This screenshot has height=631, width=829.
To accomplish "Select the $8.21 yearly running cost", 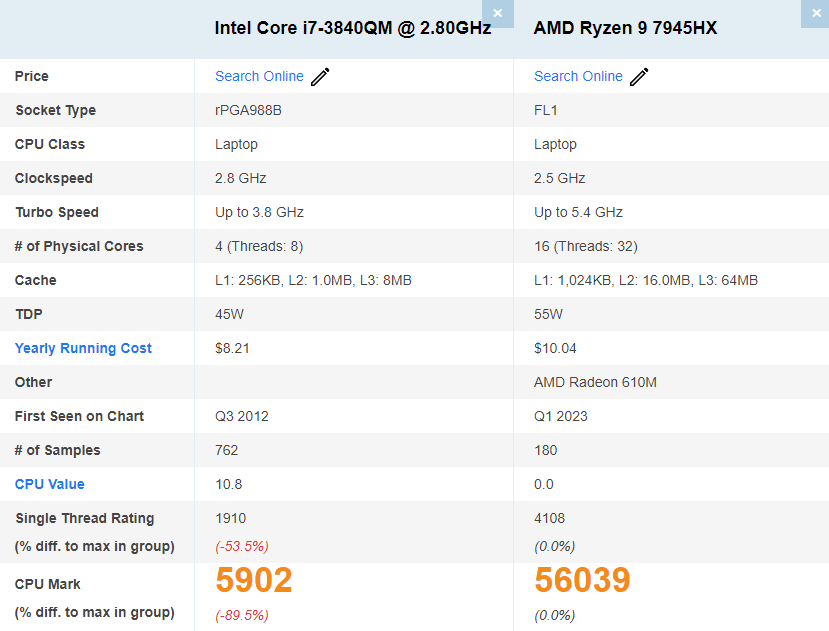I will [x=232, y=348].
